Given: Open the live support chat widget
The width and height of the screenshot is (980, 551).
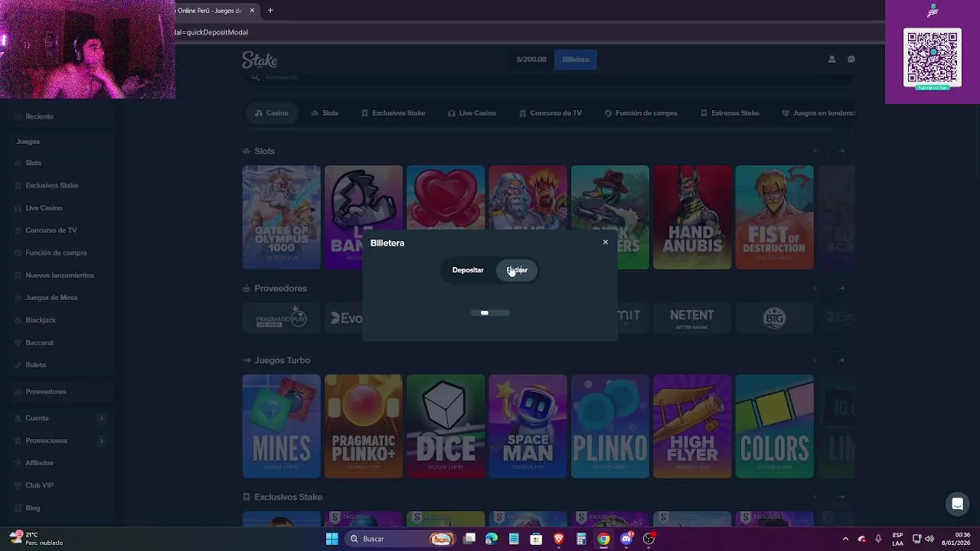Looking at the screenshot, I should point(957,504).
